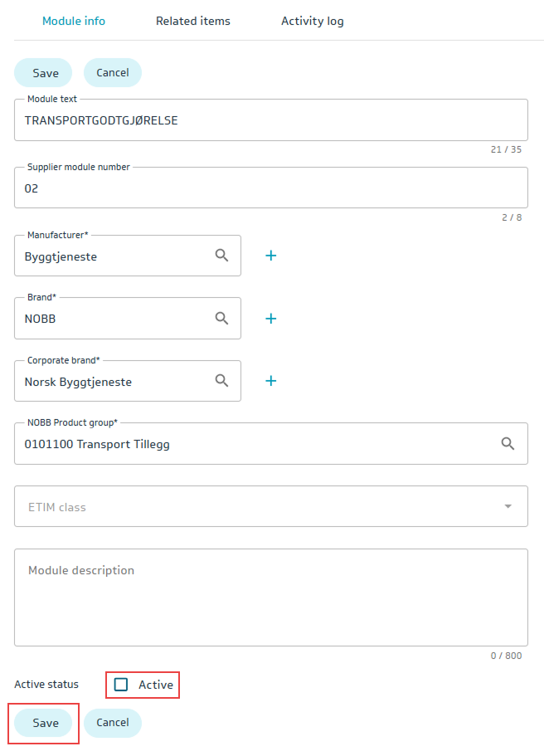Add new manufacturer with plus icon
The width and height of the screenshot is (544, 756).
[270, 256]
